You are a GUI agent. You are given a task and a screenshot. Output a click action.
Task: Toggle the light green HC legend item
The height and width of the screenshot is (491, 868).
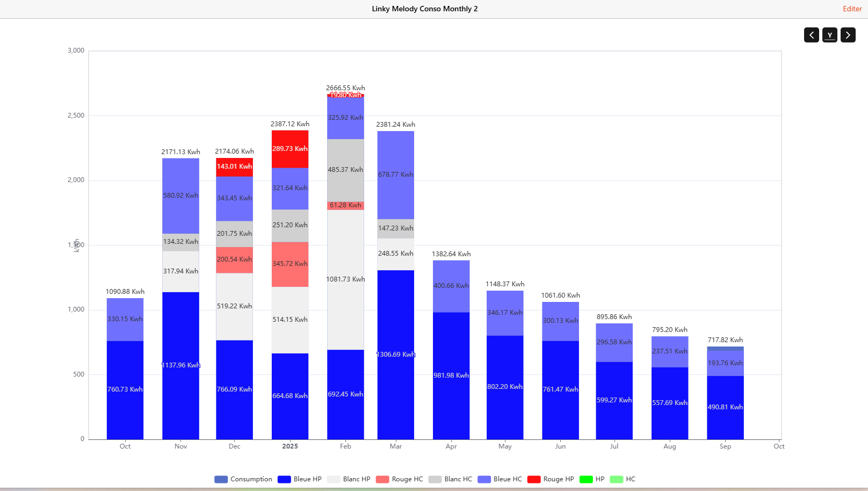point(623,479)
